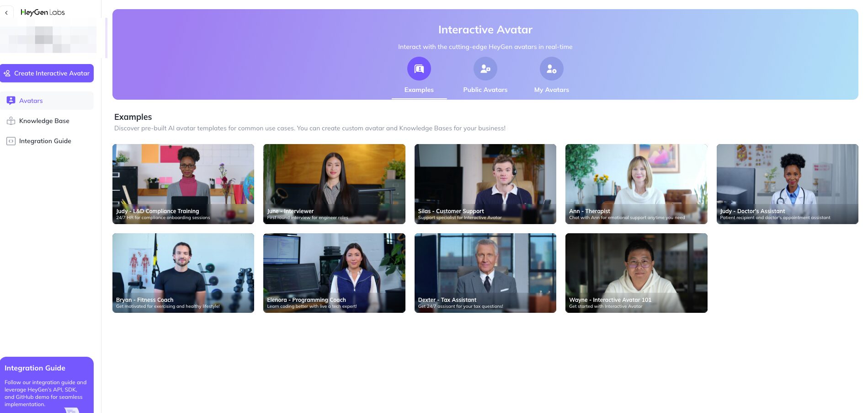Click the HeyGen Labs logo

click(x=43, y=12)
